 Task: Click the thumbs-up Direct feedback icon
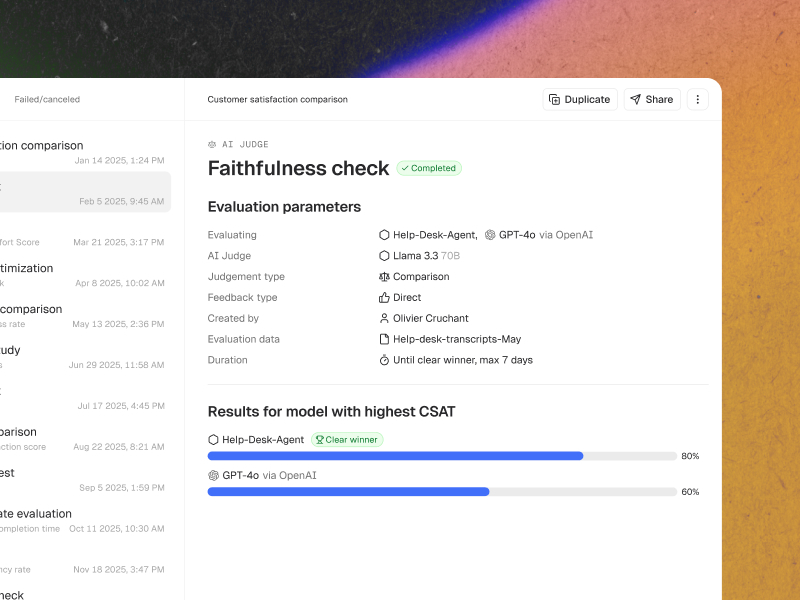[384, 297]
